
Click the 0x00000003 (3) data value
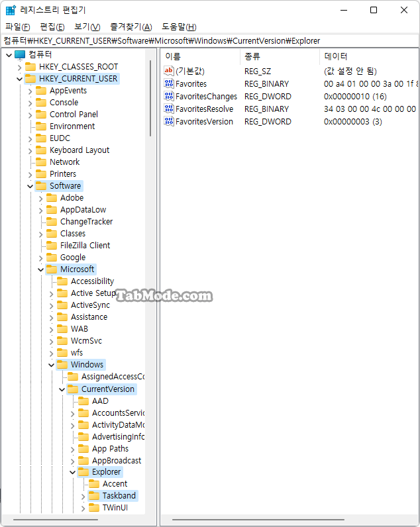(352, 122)
